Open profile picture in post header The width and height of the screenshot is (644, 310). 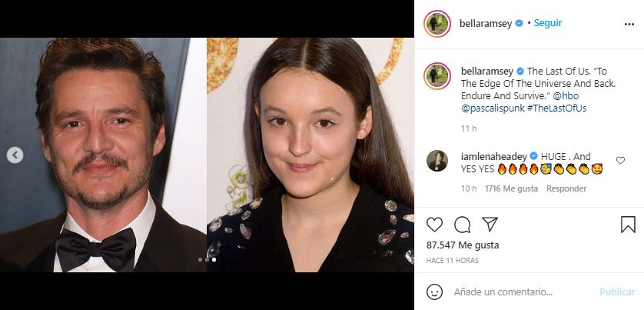(437, 24)
